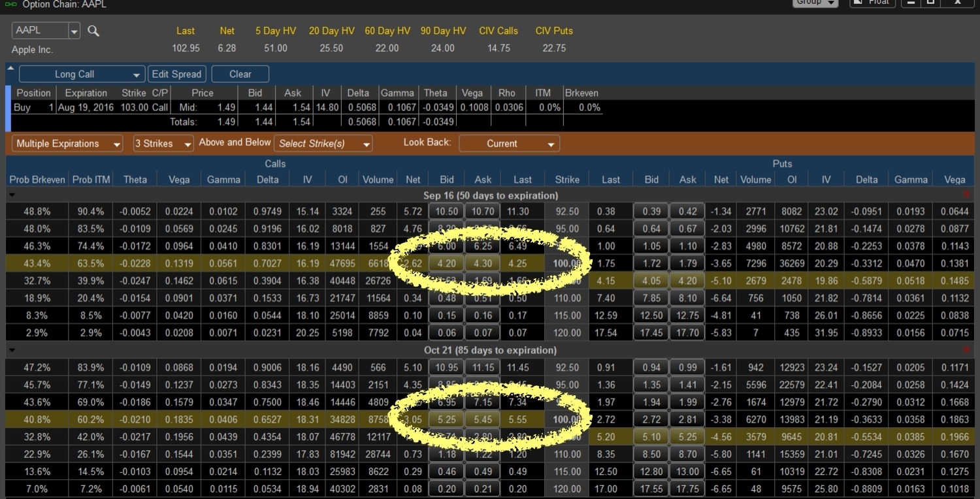Image resolution: width=980 pixels, height=499 pixels.
Task: Click the Oct 21 strike 120.00 cell
Action: 567,489
